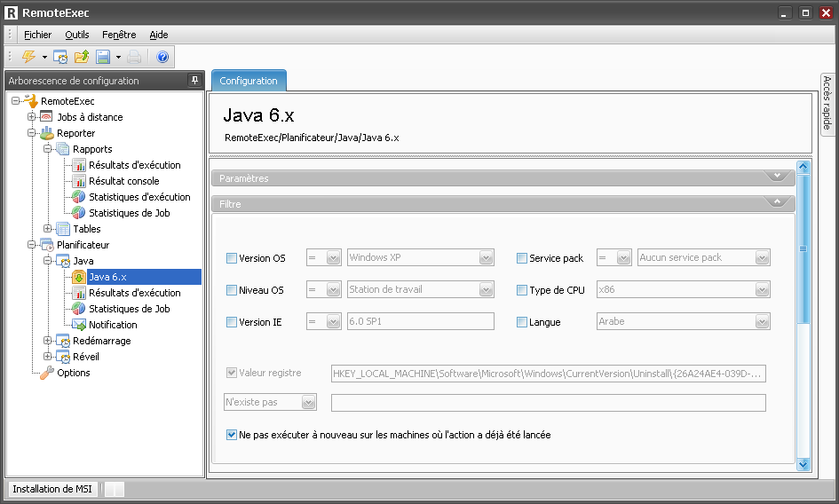Open the Fenêtre menu
Image resolution: width=839 pixels, height=504 pixels.
(x=119, y=35)
